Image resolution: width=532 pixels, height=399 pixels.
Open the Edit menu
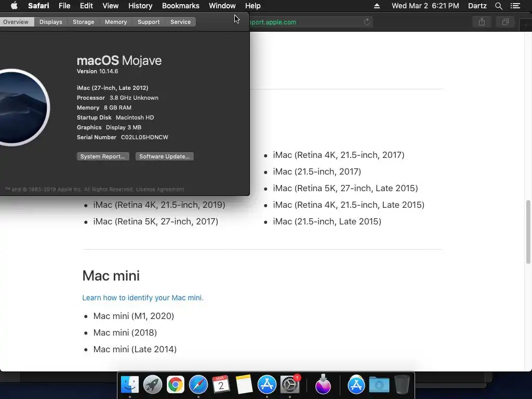[86, 6]
